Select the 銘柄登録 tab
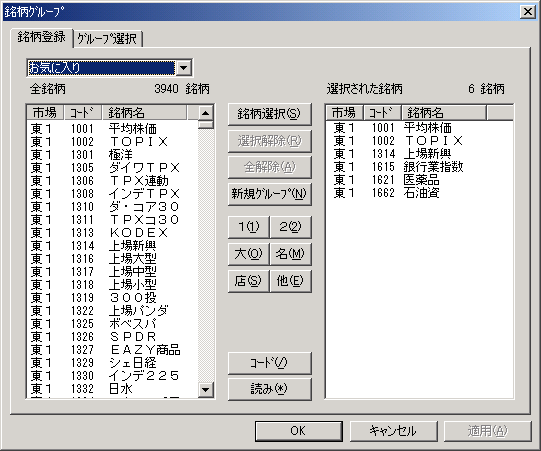Screen dimensions: 541x451 point(41,37)
